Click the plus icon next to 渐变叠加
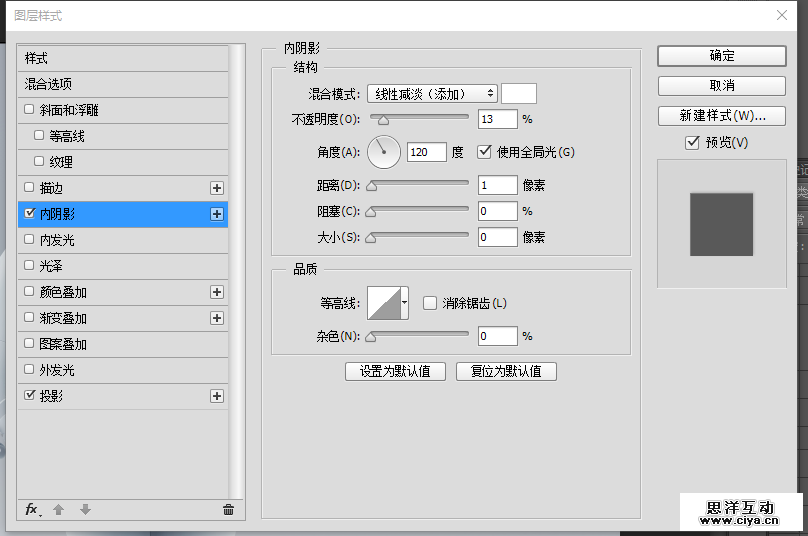 coord(216,318)
